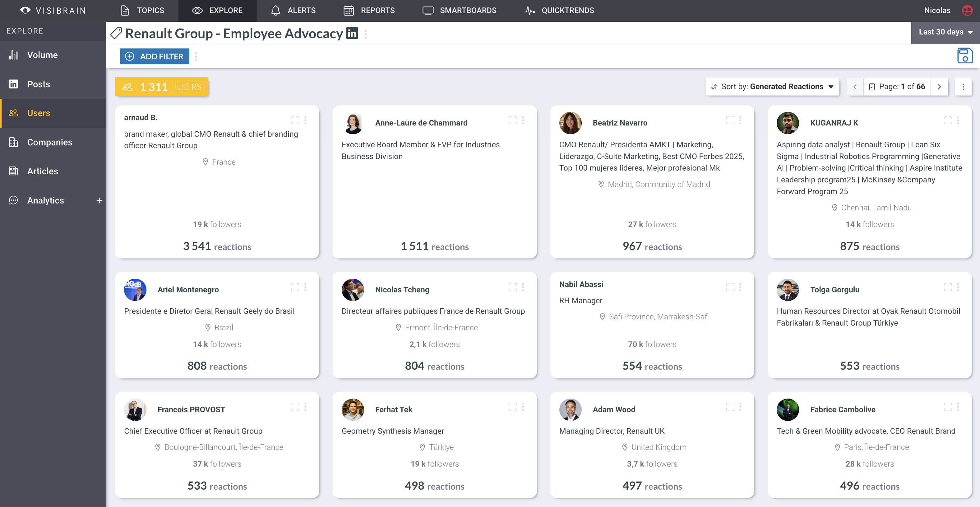Click the LinkedIn icon beside the topic title

pos(352,34)
